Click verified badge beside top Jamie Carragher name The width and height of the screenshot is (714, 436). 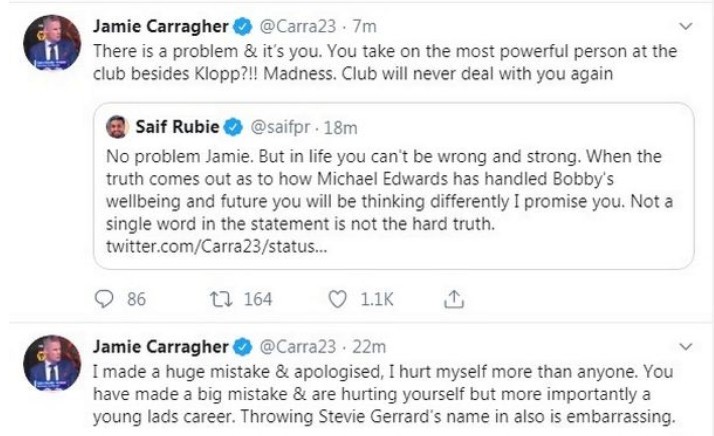(242, 23)
